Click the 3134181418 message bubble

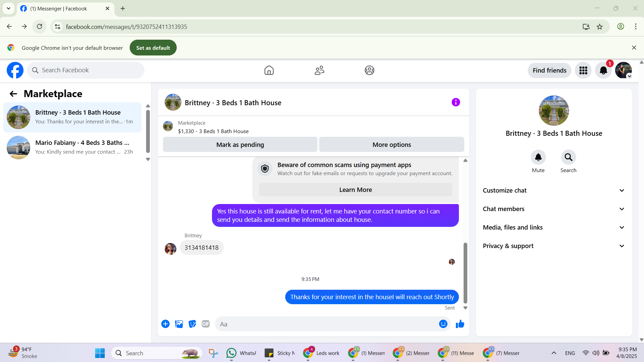[202, 248]
